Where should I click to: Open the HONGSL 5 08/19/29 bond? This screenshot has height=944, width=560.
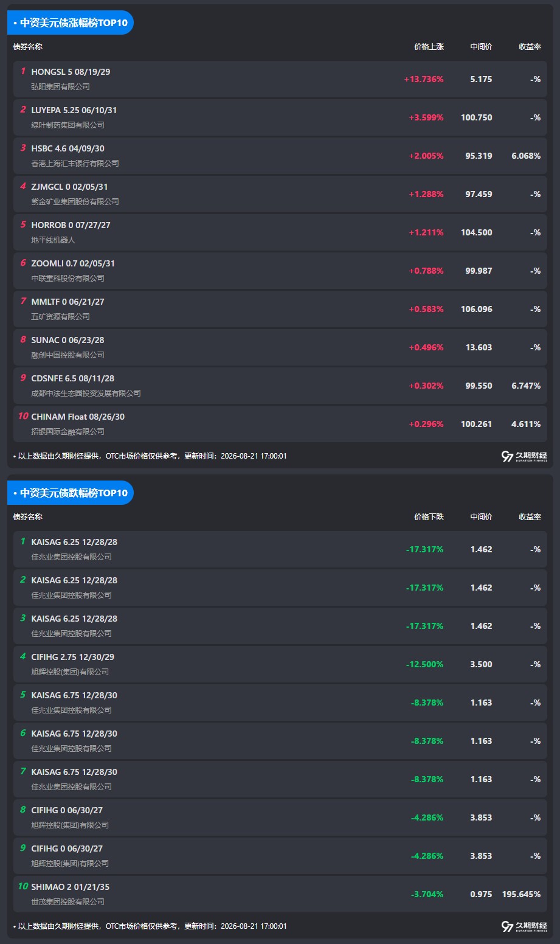tap(71, 72)
